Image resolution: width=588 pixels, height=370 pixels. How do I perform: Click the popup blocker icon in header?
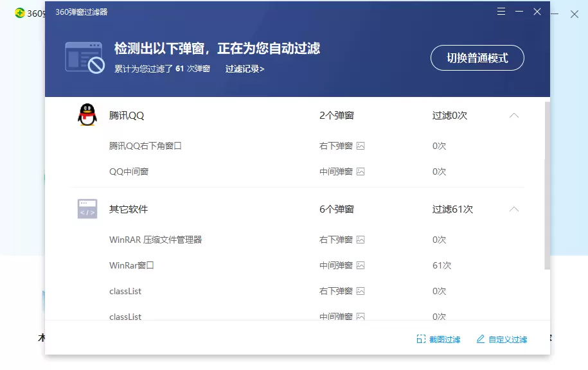tap(84, 57)
